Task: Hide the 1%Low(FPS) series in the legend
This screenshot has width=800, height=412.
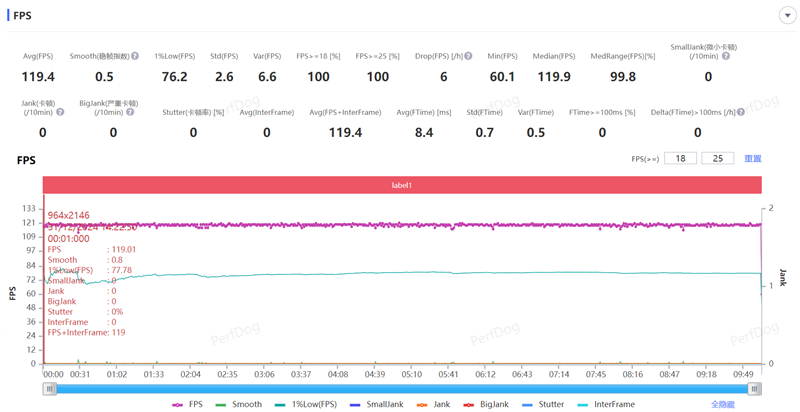Action: [x=307, y=404]
